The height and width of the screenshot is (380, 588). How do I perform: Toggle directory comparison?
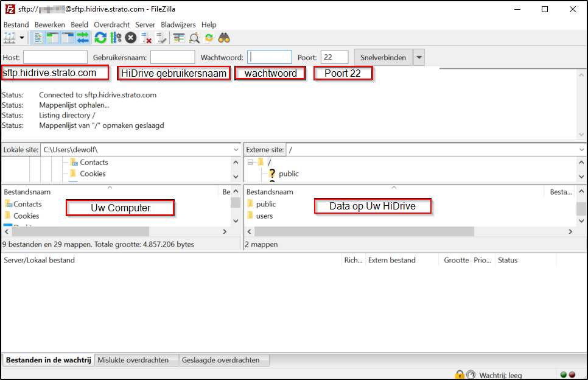[194, 38]
